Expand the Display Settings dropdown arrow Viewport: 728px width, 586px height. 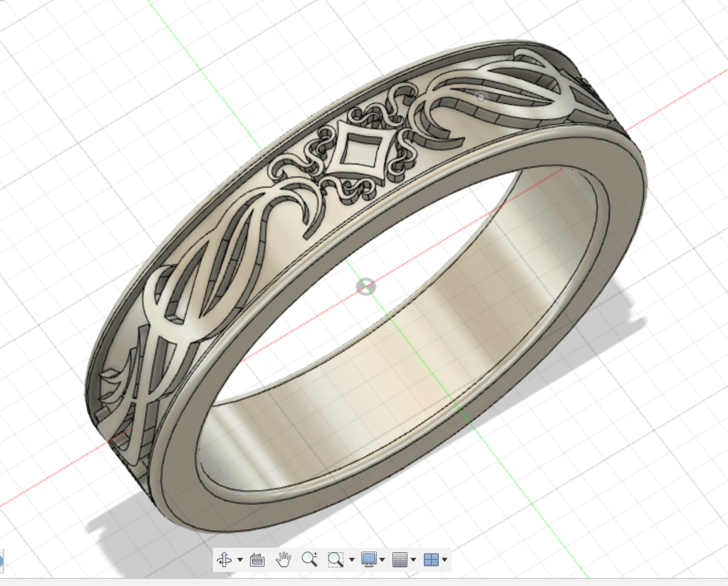point(382,560)
